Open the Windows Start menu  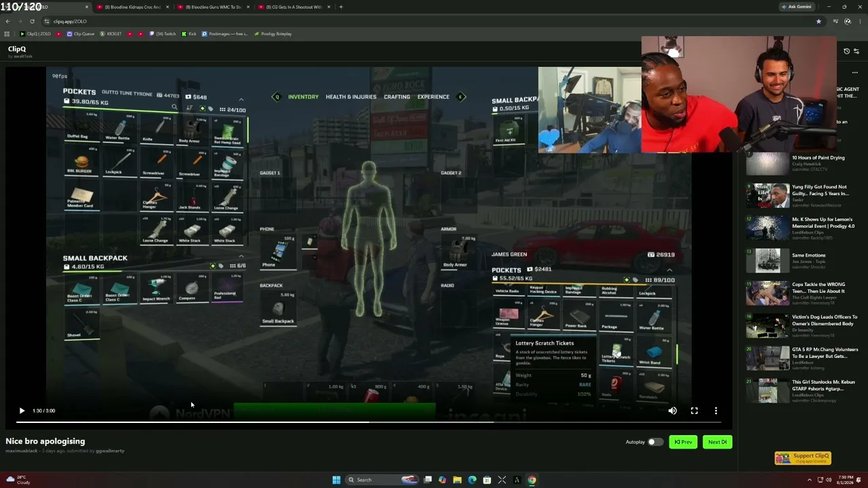(336, 480)
